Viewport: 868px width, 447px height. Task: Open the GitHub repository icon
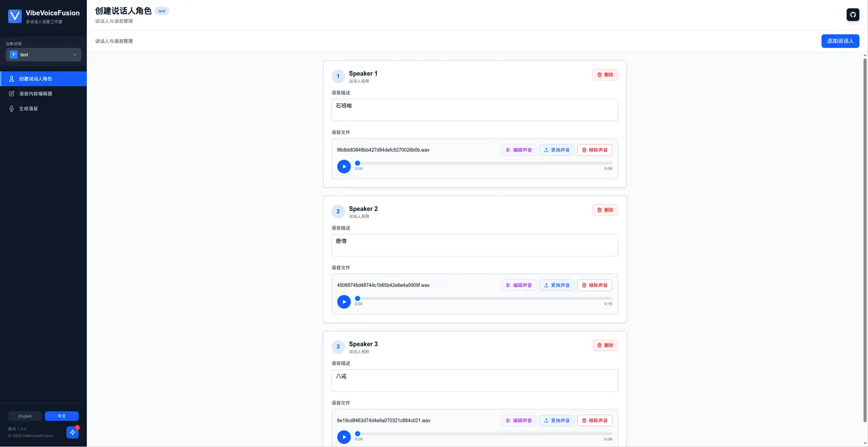pyautogui.click(x=853, y=14)
